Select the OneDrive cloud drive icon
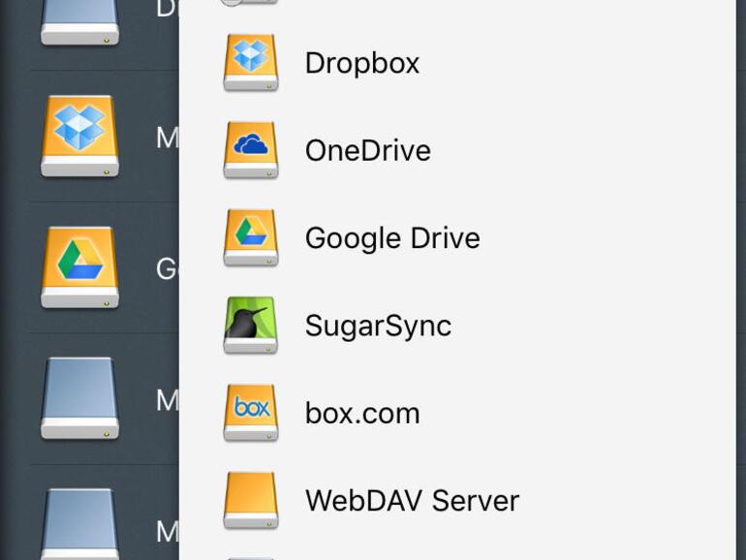746x560 pixels. [251, 150]
